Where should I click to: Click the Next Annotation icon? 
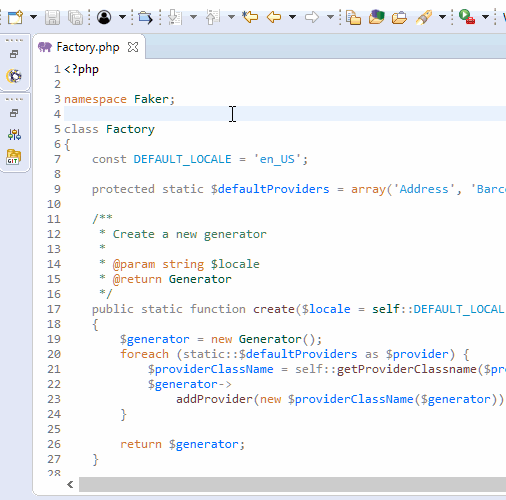pos(175,17)
